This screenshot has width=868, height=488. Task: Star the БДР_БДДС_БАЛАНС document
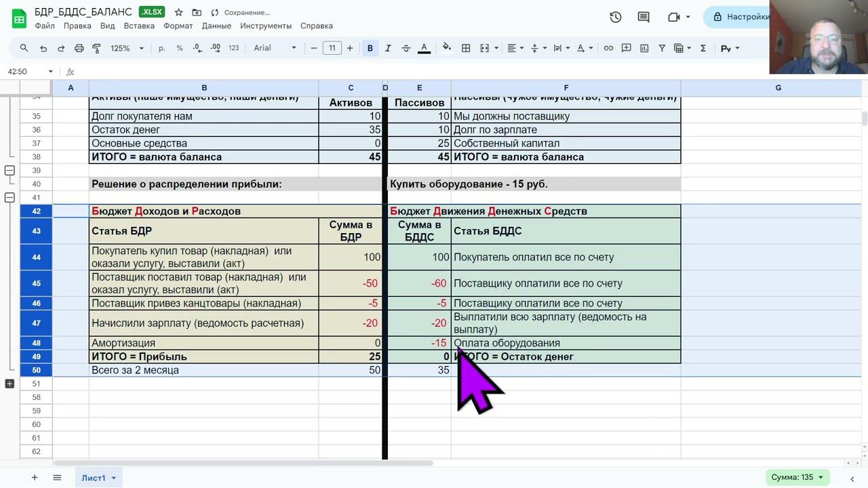pyautogui.click(x=178, y=12)
